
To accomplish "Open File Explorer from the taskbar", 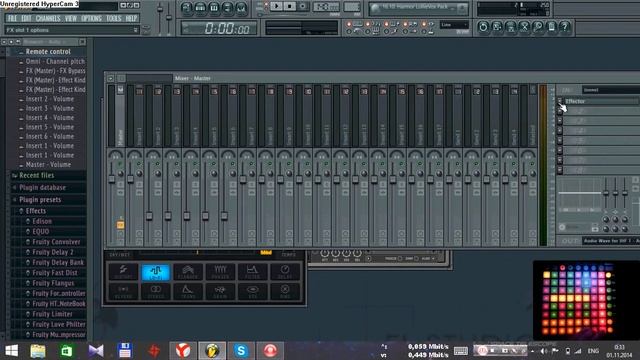I will (38, 351).
